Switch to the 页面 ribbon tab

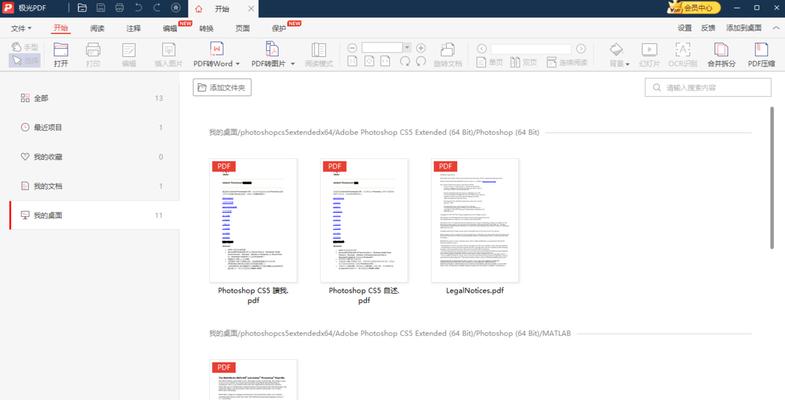point(243,29)
